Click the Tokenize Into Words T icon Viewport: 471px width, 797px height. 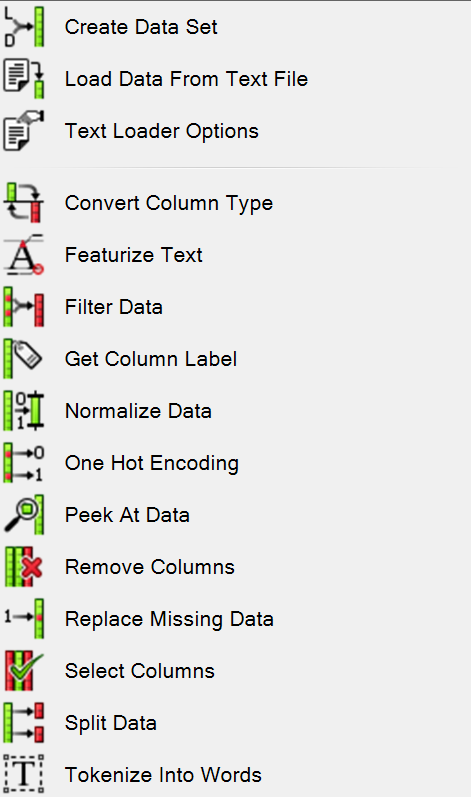[23, 774]
